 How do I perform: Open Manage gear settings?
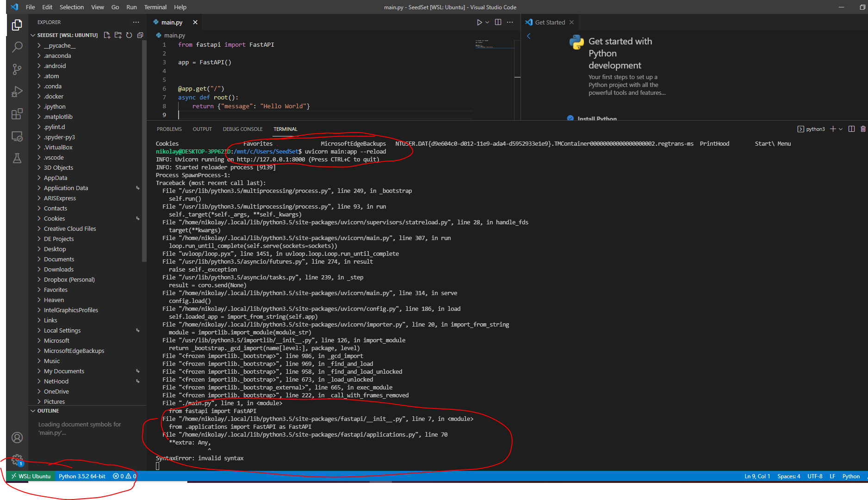pos(17,459)
